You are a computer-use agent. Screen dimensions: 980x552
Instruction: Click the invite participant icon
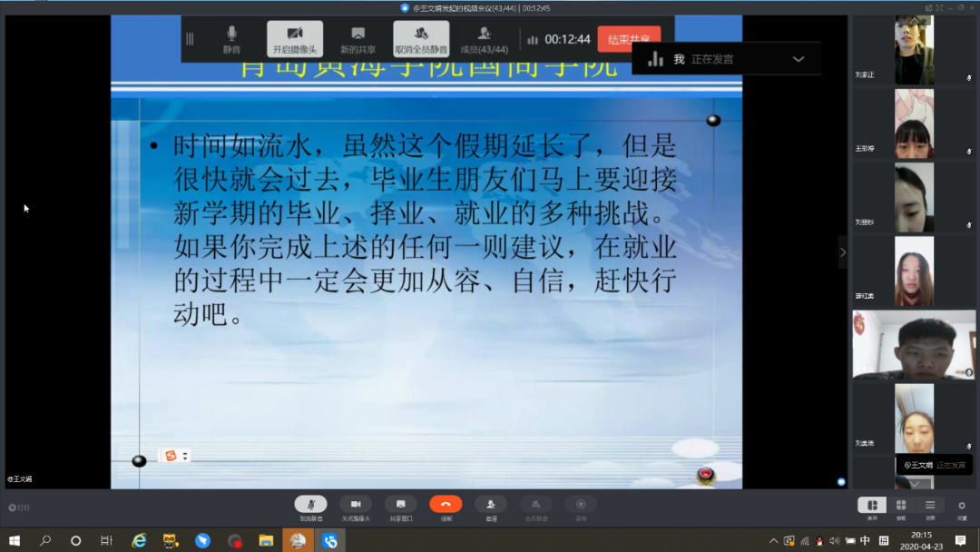[491, 505]
